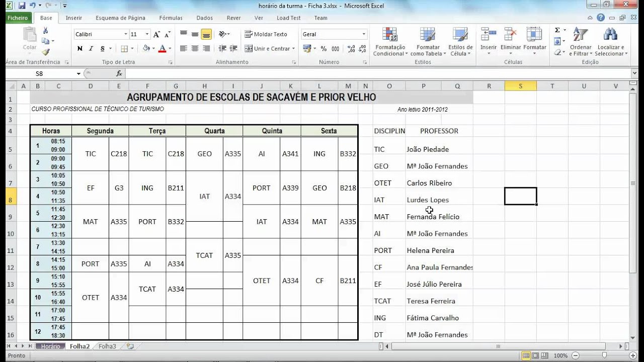This screenshot has width=644, height=362.
Task: Align text to the vertical middle
Action: pos(195,34)
